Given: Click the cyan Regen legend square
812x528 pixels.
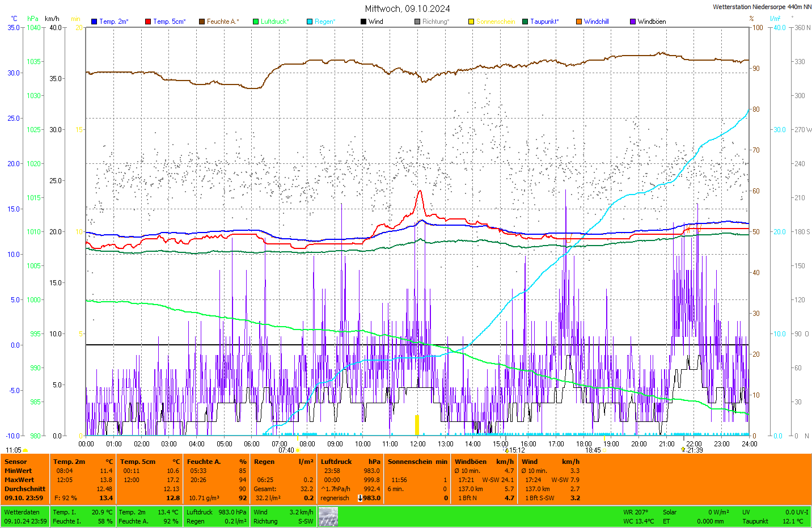Looking at the screenshot, I should click(310, 22).
